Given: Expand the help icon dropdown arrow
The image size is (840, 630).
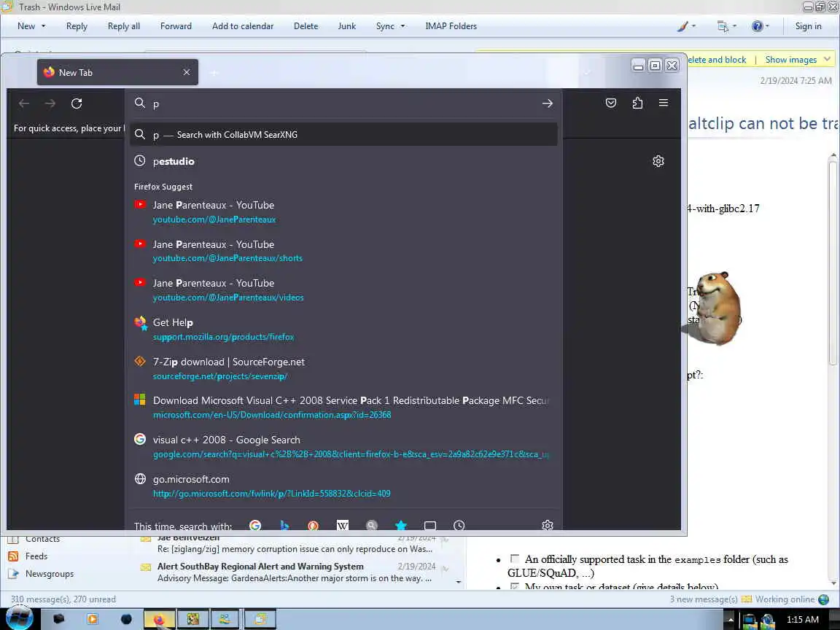Looking at the screenshot, I should pyautogui.click(x=767, y=26).
